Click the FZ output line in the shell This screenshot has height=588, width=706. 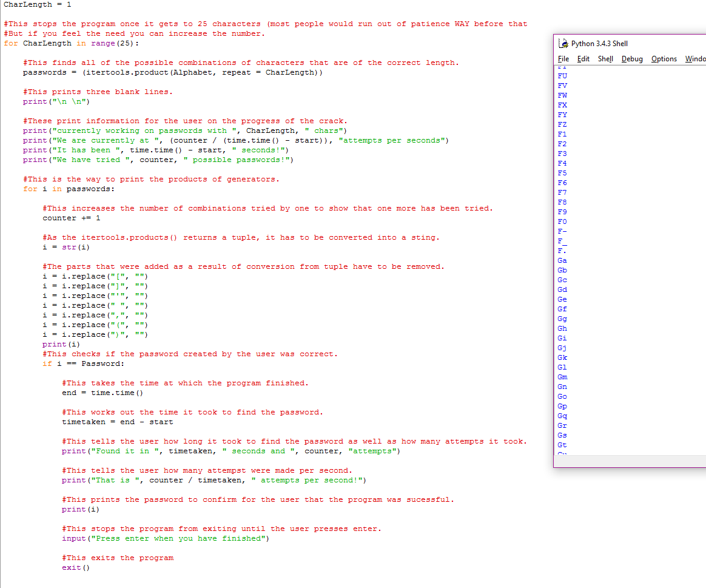(562, 124)
